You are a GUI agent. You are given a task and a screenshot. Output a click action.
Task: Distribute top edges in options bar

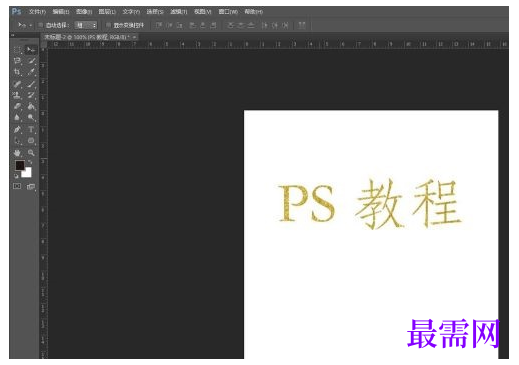230,25
